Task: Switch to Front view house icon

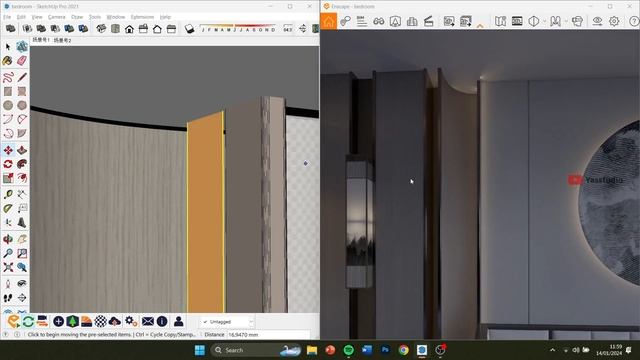Action: click(129, 29)
